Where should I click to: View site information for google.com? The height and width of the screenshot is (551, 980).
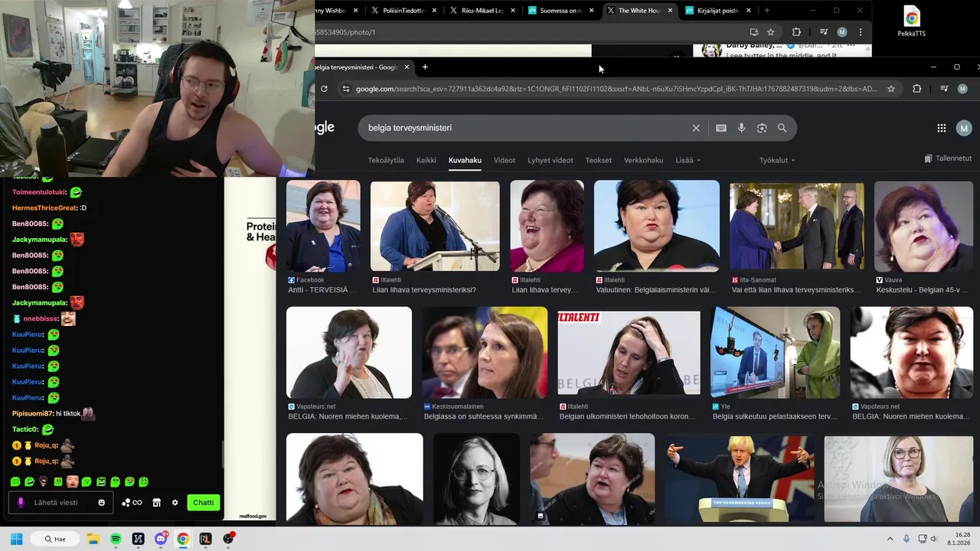tap(346, 89)
